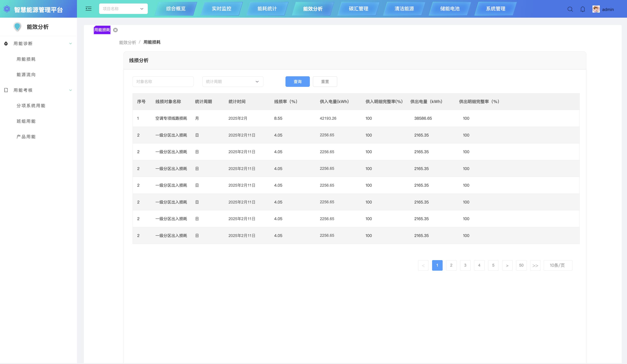The image size is (627, 364).
Task: Collapse the 用能诊断 menu section
Action: tap(70, 43)
